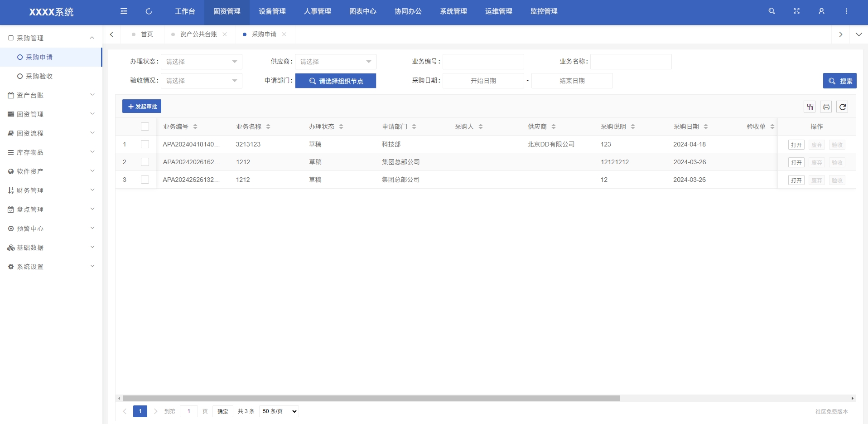Sort by 采购日期 column arrows
This screenshot has width=868, height=424.
coord(706,127)
